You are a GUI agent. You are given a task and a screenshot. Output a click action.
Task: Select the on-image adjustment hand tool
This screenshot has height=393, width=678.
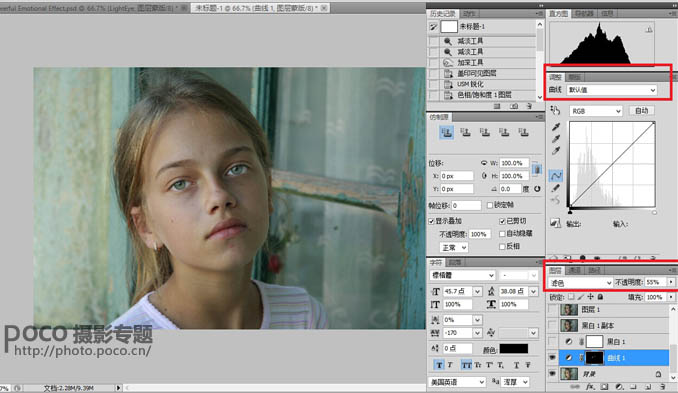tap(555, 111)
